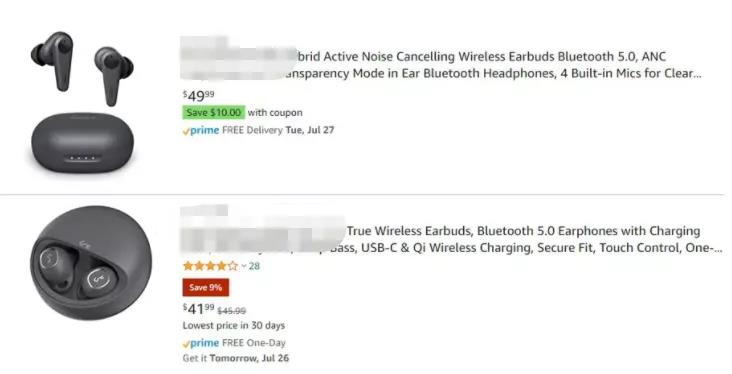Click the round charging case earbuds image
This screenshot has width=732, height=374.
coord(91,262)
